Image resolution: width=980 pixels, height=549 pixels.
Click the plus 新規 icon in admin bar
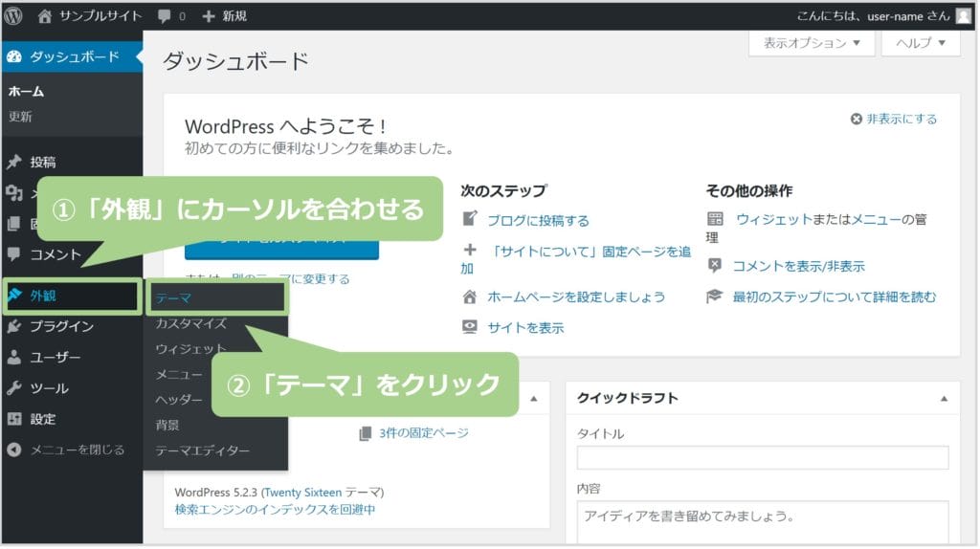pyautogui.click(x=209, y=15)
